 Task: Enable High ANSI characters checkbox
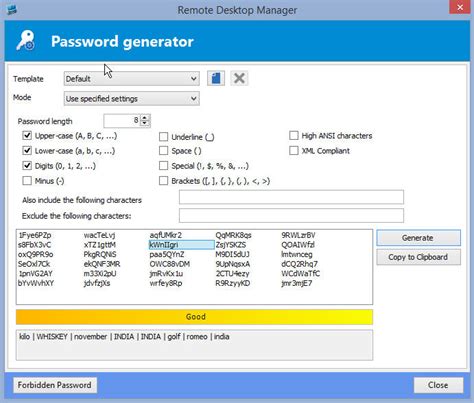[x=294, y=136]
